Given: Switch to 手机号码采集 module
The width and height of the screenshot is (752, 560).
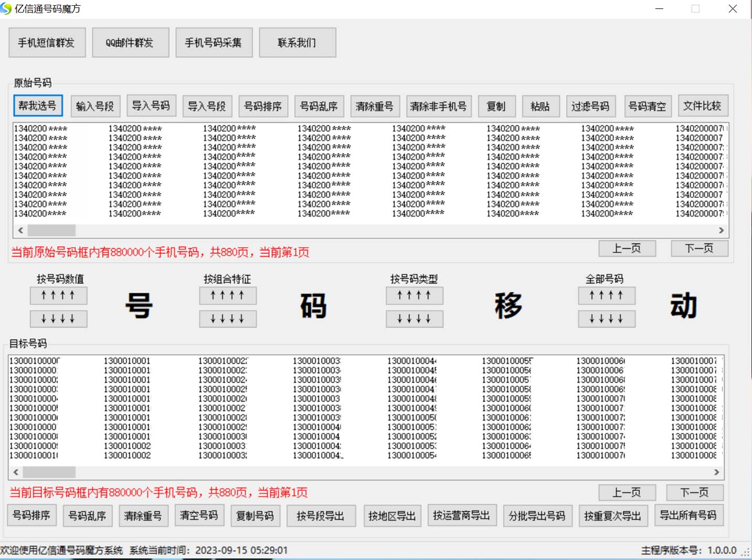Looking at the screenshot, I should 214,42.
